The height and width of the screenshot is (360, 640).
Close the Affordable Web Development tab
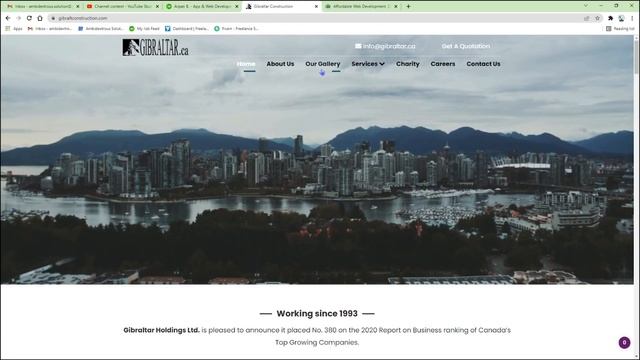pos(396,7)
